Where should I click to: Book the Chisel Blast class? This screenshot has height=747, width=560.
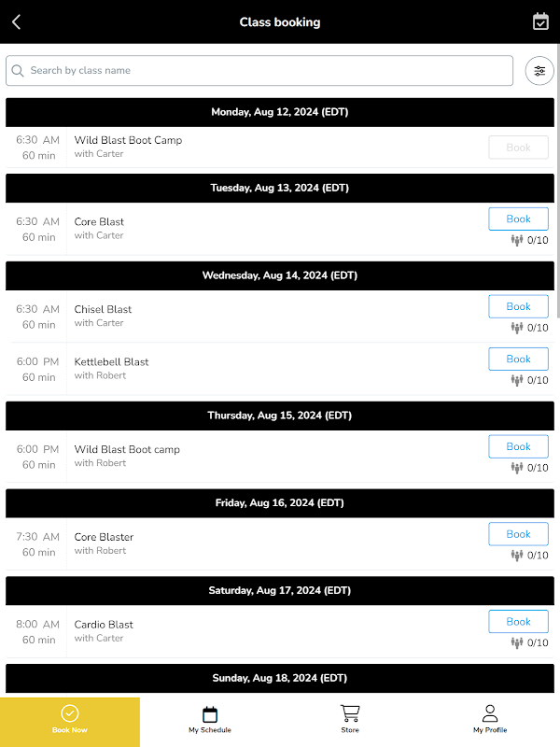[518, 307]
